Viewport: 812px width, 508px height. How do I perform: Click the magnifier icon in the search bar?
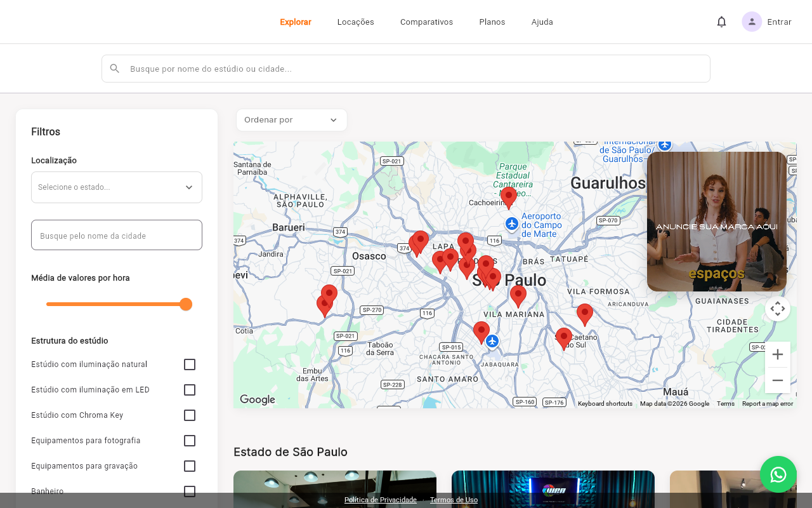(x=115, y=69)
